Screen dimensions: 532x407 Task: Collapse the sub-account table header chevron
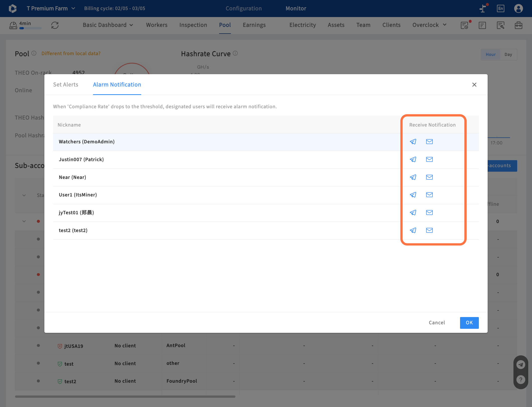(x=24, y=195)
